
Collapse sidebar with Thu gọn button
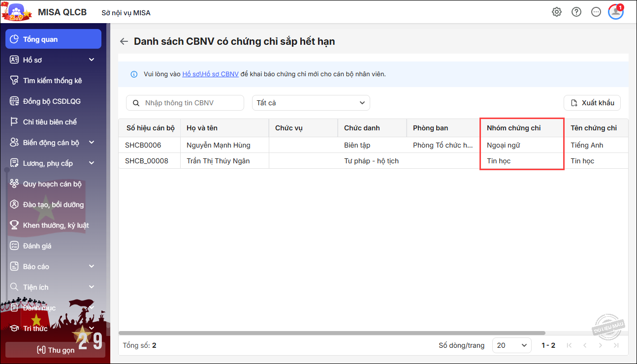pyautogui.click(x=55, y=350)
